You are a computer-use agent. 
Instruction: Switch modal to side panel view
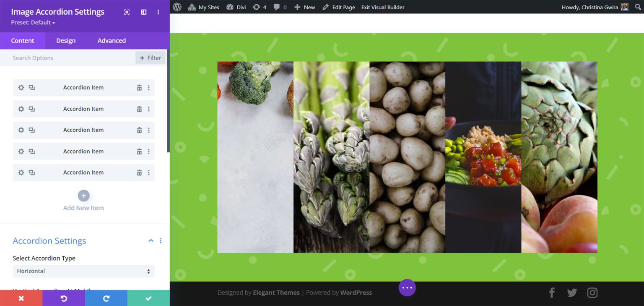[x=143, y=12]
